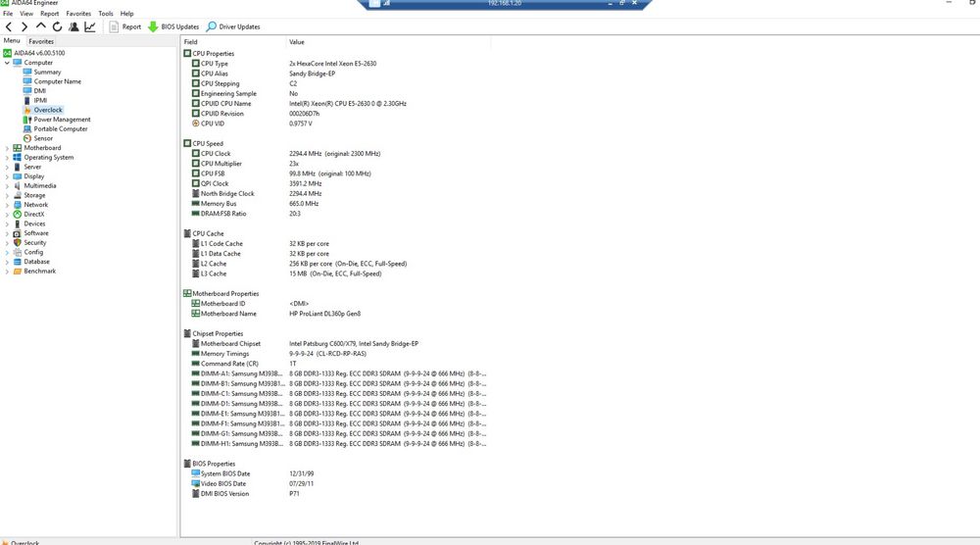Select Computer Name in the tree
980x545 pixels.
click(58, 82)
